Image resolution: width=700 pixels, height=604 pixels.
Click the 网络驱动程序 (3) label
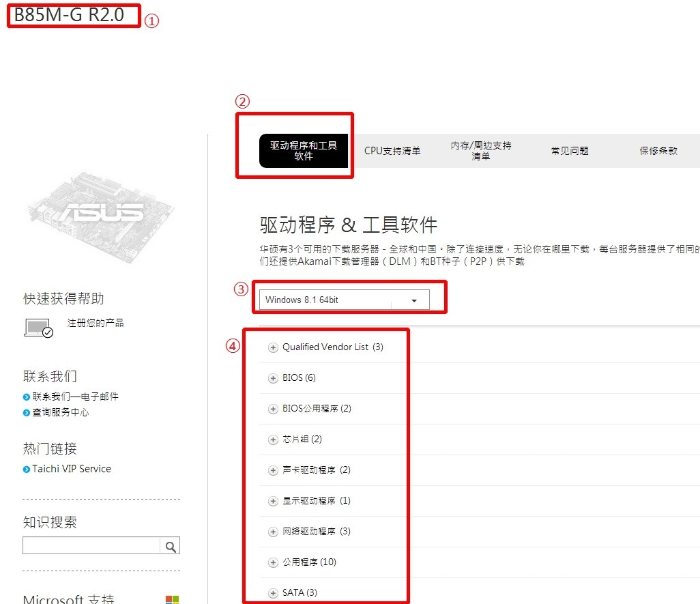click(317, 532)
